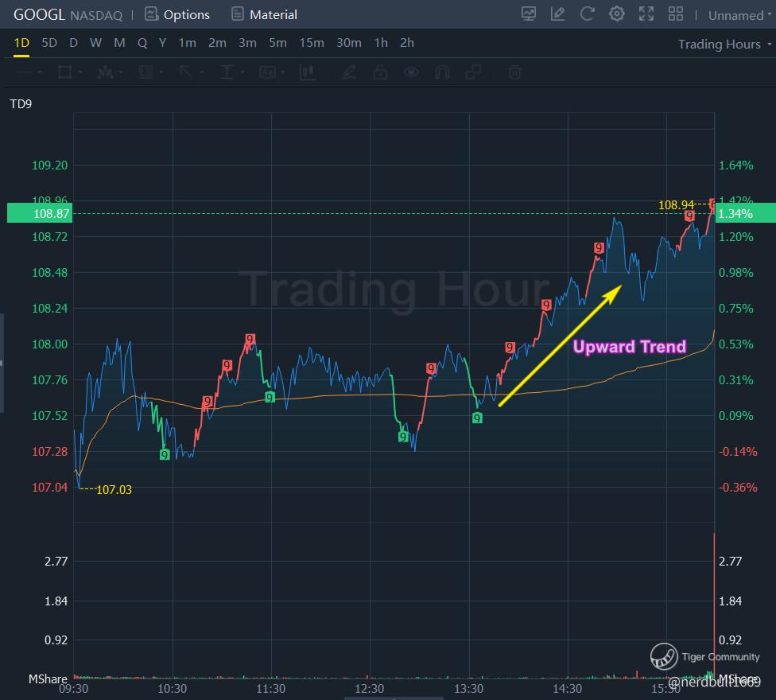Image resolution: width=776 pixels, height=700 pixels.
Task: Click the GOOGL ticker symbol
Action: (x=39, y=15)
